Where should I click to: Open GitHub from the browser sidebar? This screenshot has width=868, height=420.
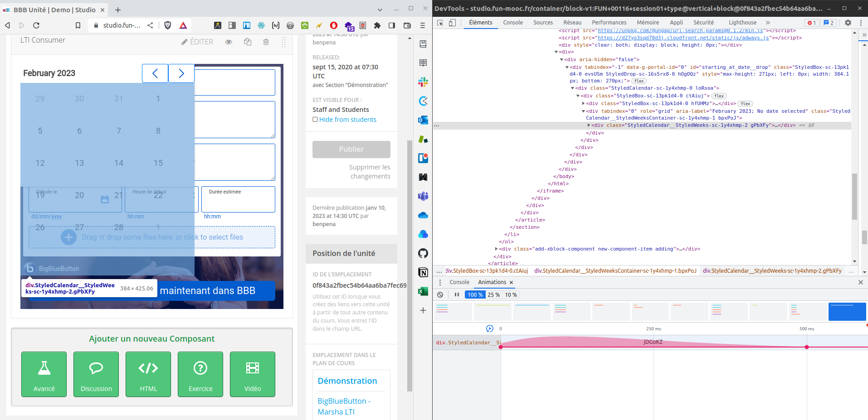click(423, 254)
